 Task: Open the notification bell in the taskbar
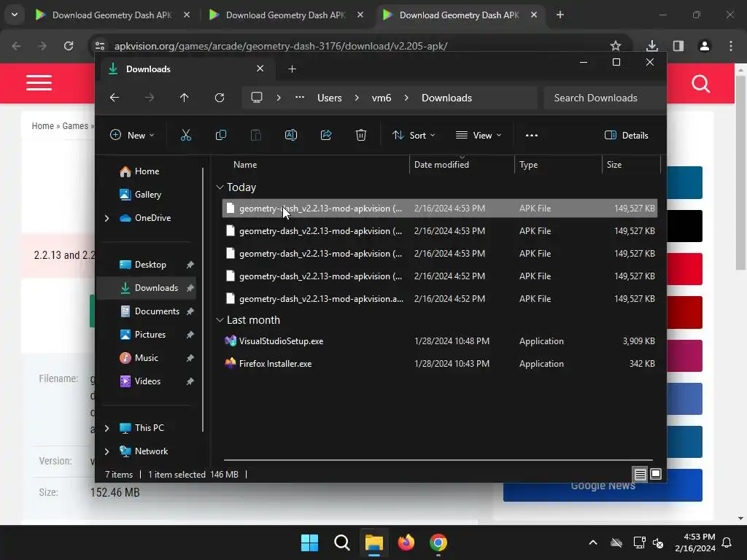tap(727, 542)
